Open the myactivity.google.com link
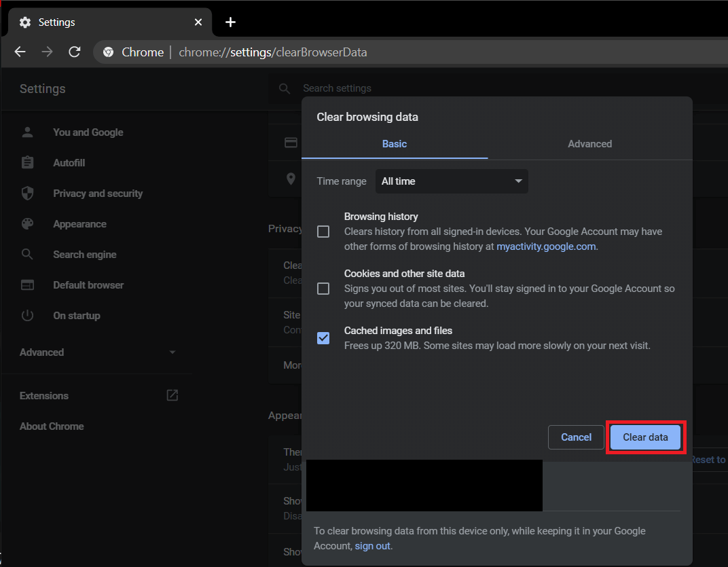728x567 pixels. [x=546, y=246]
